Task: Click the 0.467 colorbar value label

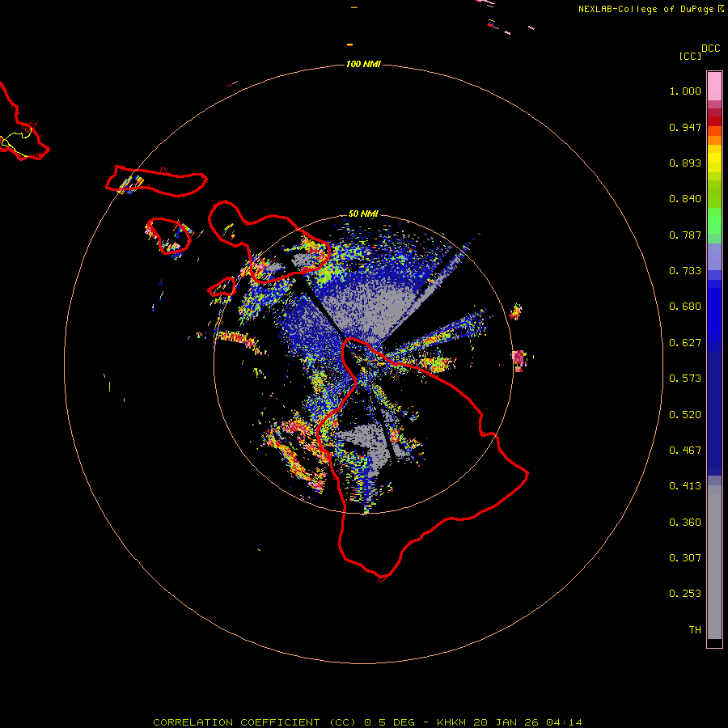Action: click(x=685, y=451)
